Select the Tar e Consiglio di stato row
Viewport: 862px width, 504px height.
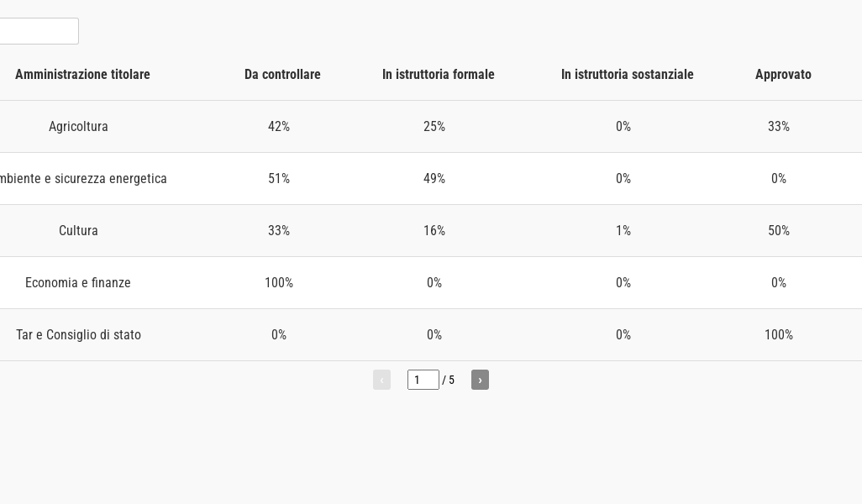tap(78, 335)
